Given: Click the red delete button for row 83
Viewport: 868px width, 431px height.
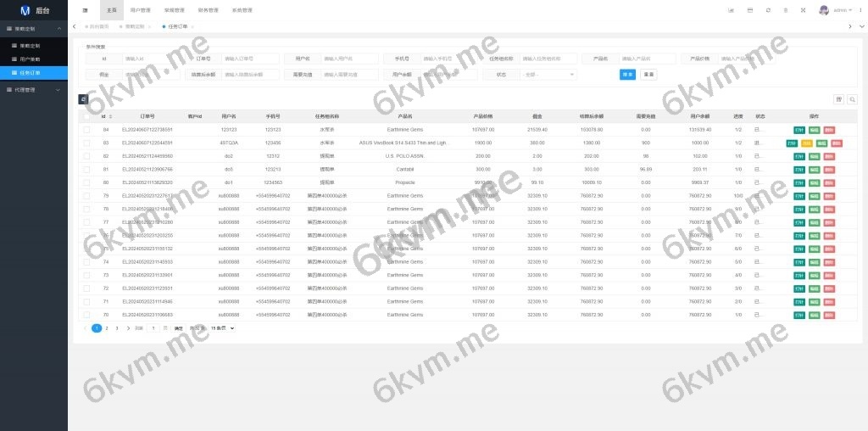Looking at the screenshot, I should tap(837, 143).
